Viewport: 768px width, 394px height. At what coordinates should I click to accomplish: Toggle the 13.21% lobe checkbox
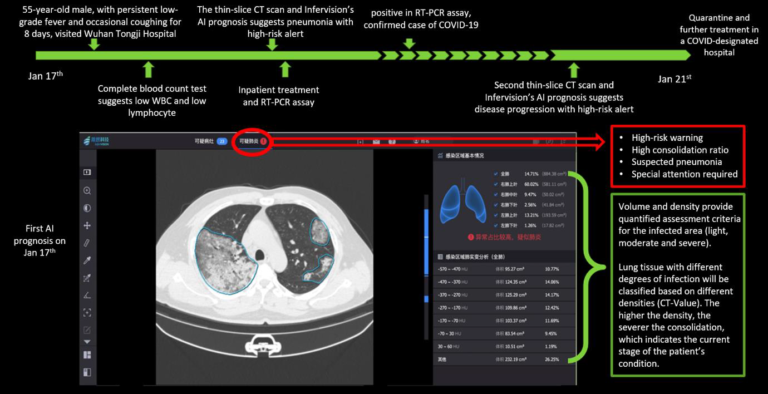(x=497, y=215)
